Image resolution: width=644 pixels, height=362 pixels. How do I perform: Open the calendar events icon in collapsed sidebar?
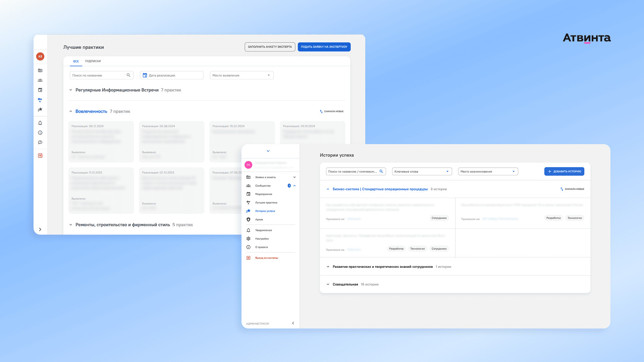pyautogui.click(x=40, y=90)
